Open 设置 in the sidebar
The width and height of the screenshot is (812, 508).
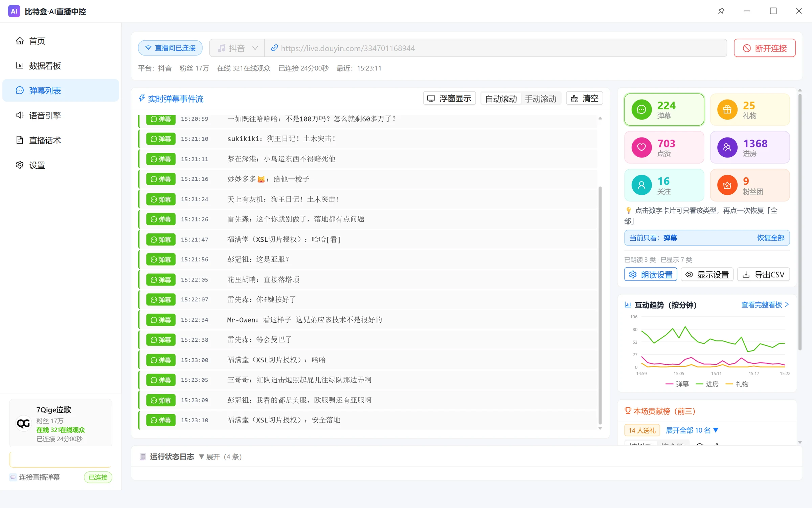click(x=61, y=165)
